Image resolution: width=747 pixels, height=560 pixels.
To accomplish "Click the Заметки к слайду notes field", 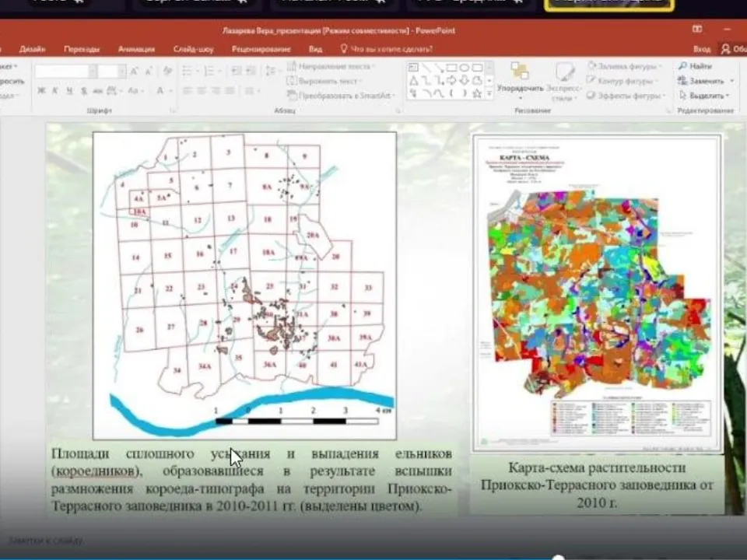I will [x=47, y=540].
